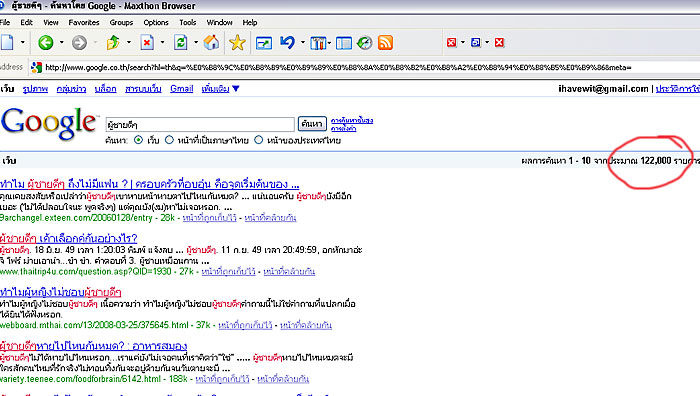
Task: Open first result title from 9archangel.exteen.com
Action: point(150,184)
